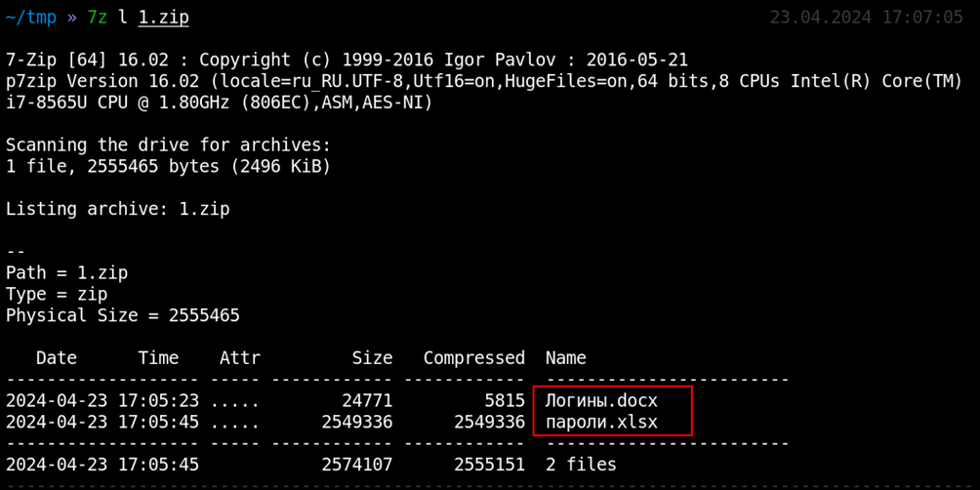Screen dimensions: 980x490
Task: Click total compressed 2555151
Action: tap(489, 465)
